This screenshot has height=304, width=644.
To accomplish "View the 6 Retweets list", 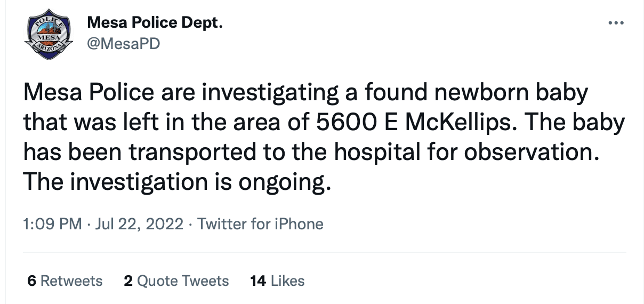I will click(65, 281).
